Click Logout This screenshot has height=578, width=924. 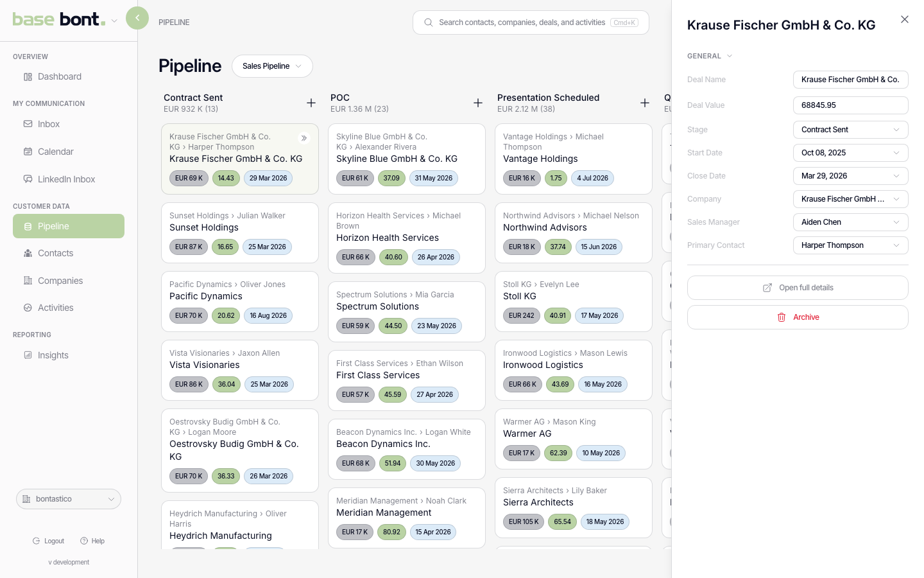point(49,541)
